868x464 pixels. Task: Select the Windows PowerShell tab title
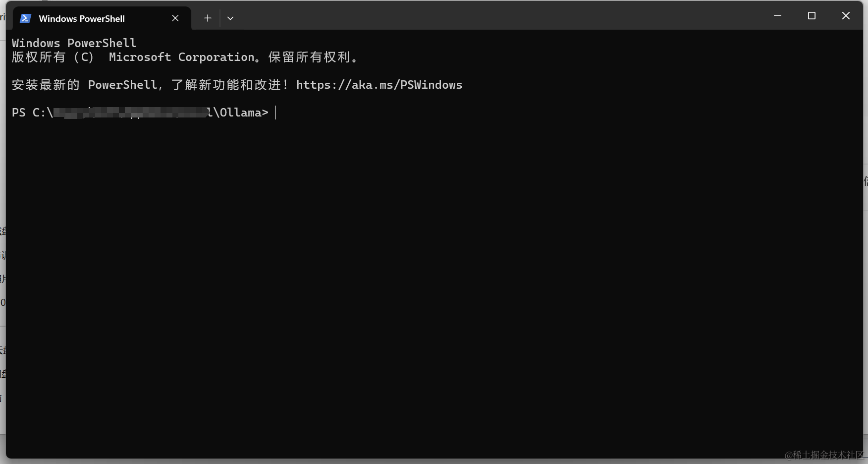pos(82,19)
